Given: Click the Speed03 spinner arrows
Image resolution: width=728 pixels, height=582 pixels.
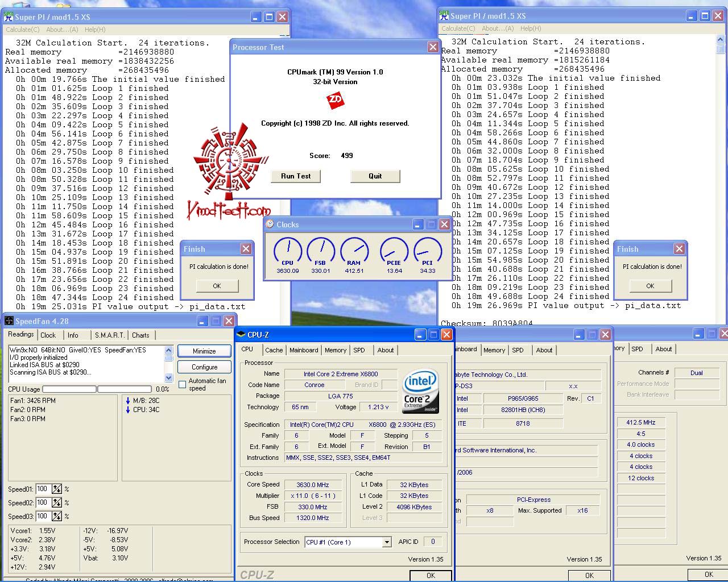Looking at the screenshot, I should point(57,517).
